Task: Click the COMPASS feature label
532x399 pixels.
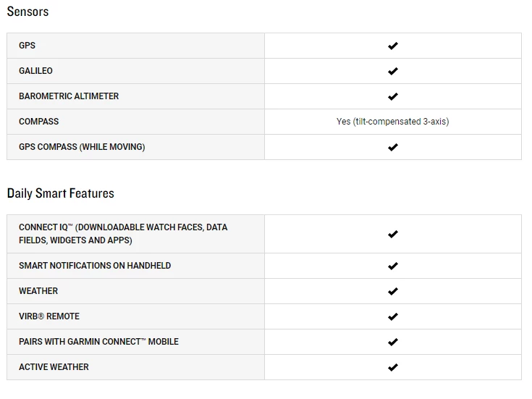Action: (39, 122)
